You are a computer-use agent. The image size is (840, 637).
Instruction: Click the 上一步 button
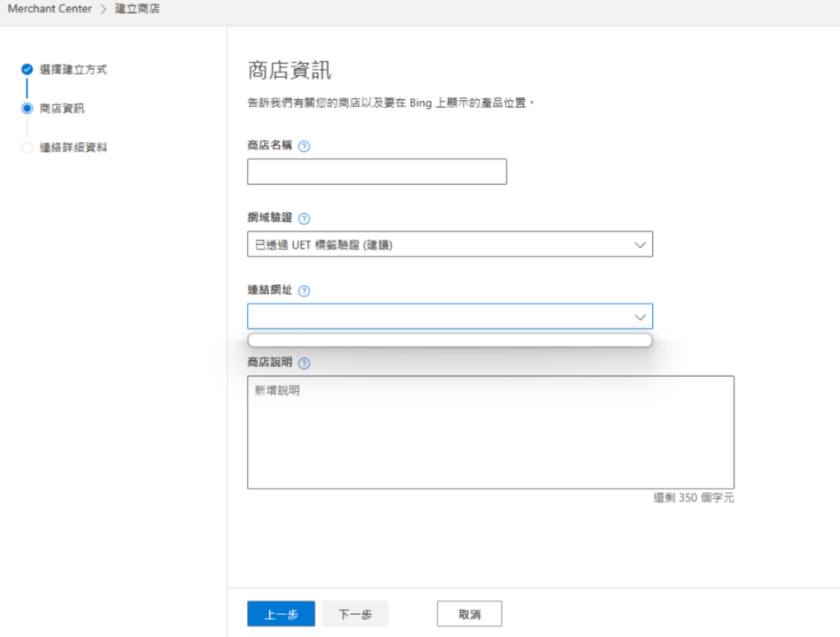pyautogui.click(x=281, y=613)
